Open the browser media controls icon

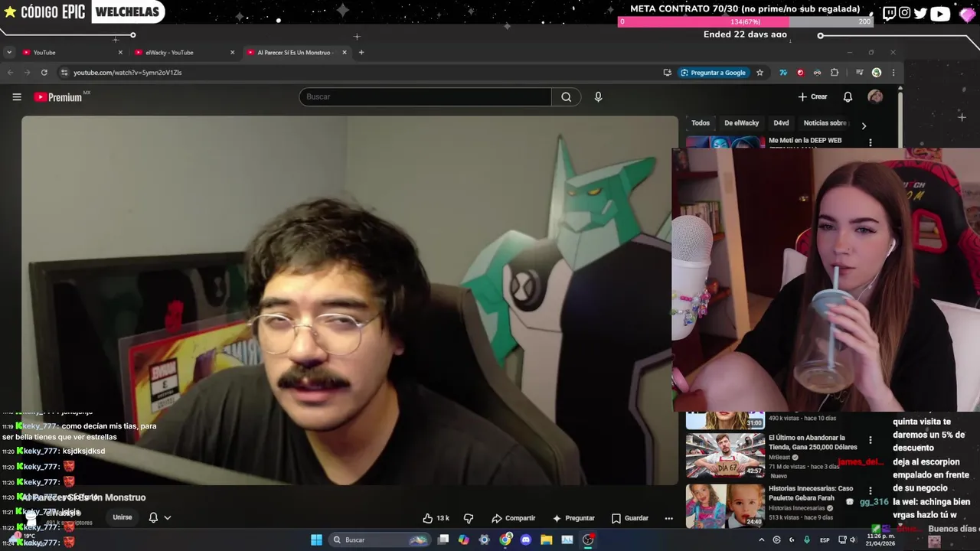(860, 73)
